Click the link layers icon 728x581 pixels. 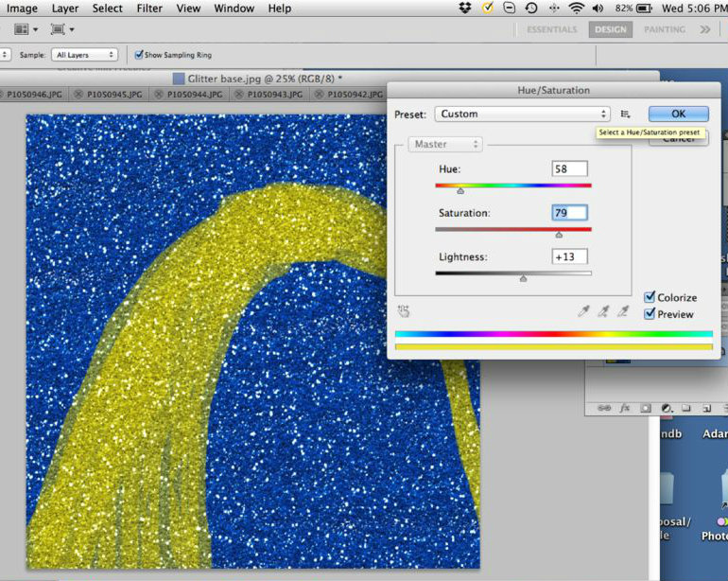[604, 408]
